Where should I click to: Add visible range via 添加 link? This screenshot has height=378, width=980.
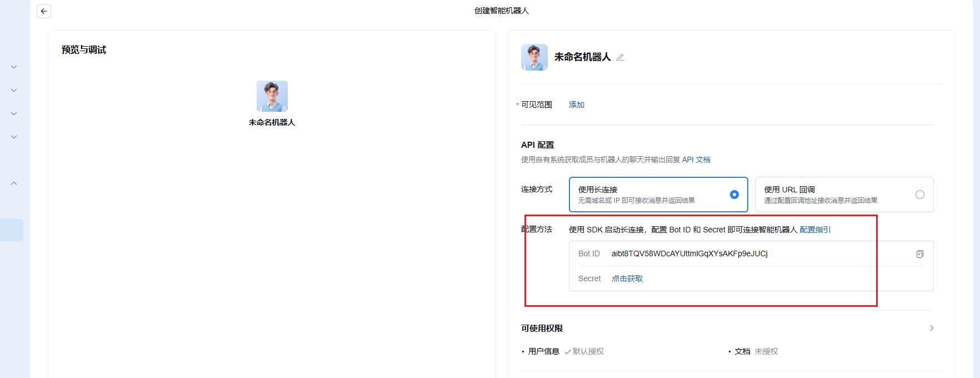click(577, 105)
